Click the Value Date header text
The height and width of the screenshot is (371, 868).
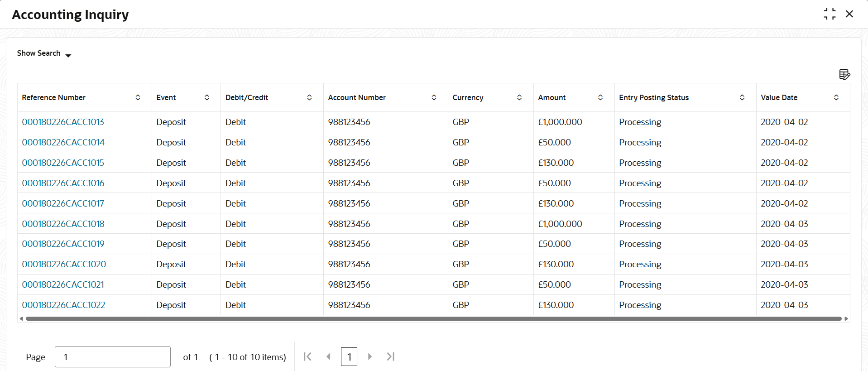[779, 97]
